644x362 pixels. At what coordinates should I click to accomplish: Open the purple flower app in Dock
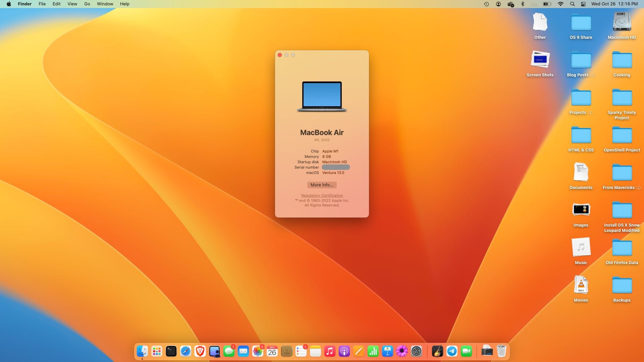pyautogui.click(x=402, y=351)
